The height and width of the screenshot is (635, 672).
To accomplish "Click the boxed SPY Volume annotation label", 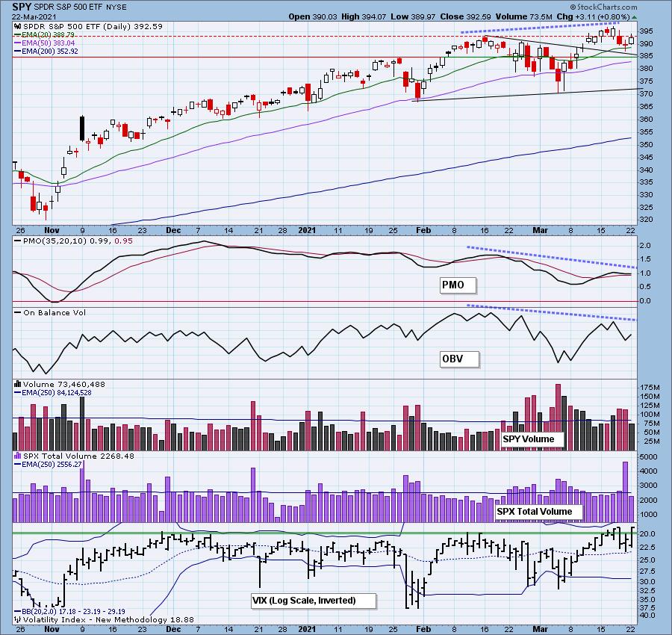I will coord(532,439).
